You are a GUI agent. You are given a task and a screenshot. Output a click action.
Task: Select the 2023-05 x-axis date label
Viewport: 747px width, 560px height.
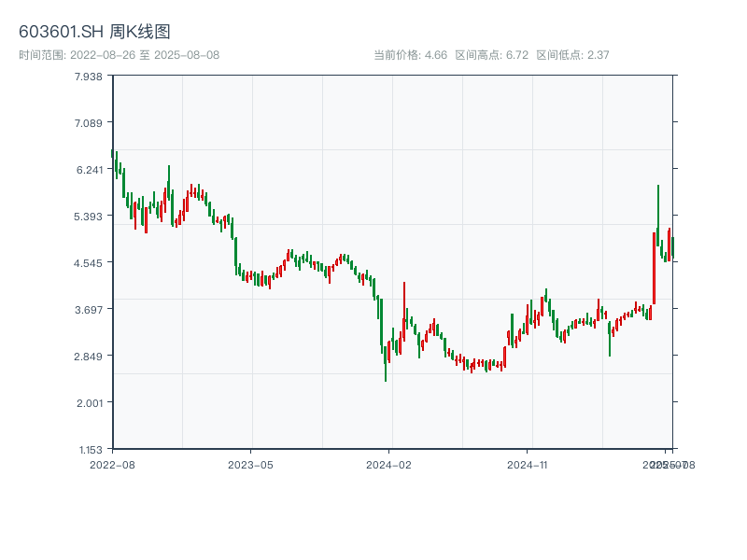[x=250, y=464]
